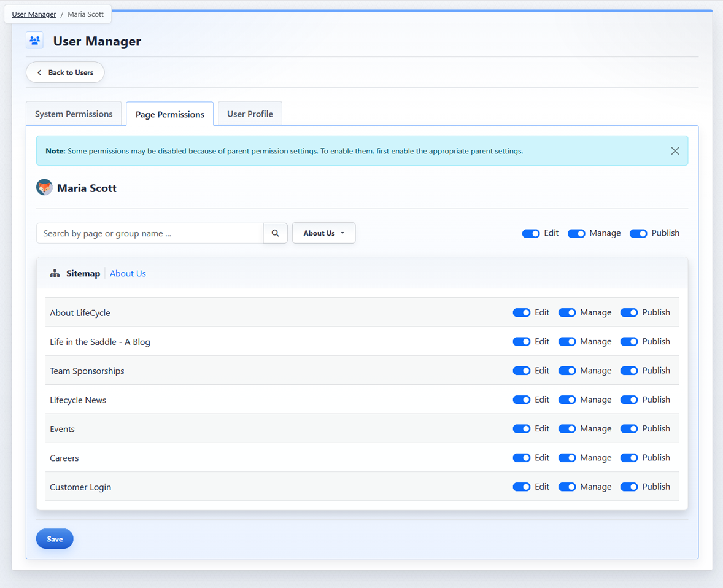
Task: Disable Publish for Life in the Saddle blog
Action: click(629, 342)
